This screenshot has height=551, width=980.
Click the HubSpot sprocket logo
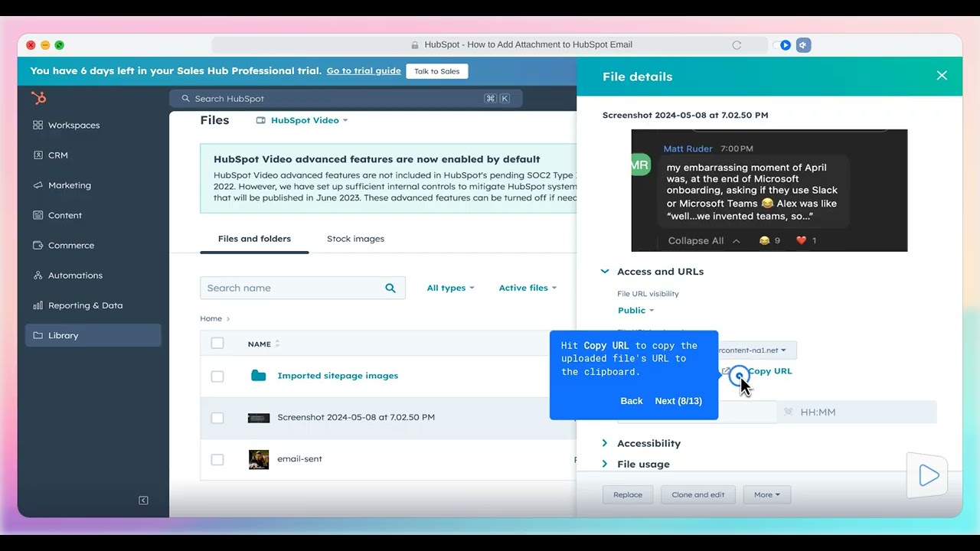[x=38, y=98]
